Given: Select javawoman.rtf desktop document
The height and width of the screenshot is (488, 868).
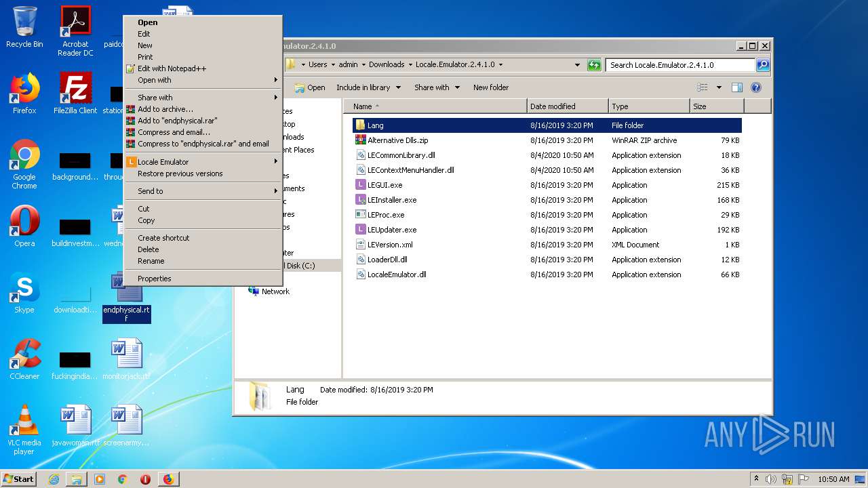Looking at the screenshot, I should point(75,426).
